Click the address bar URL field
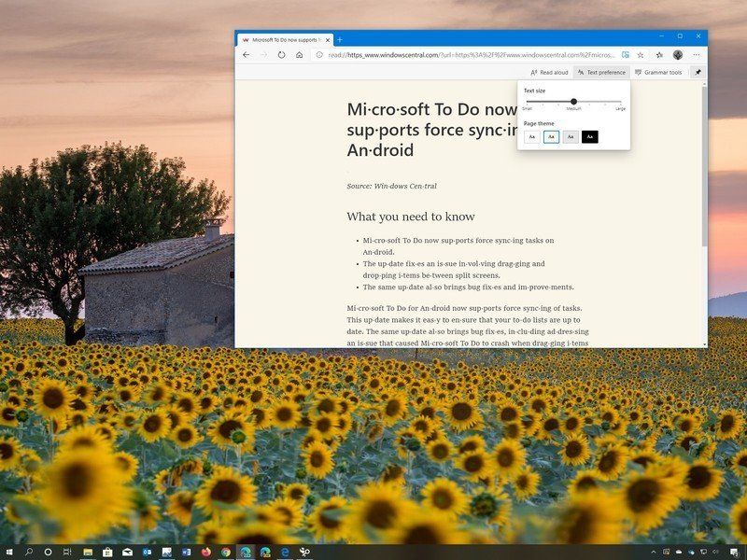Viewport: 747px width, 560px height. [x=472, y=55]
